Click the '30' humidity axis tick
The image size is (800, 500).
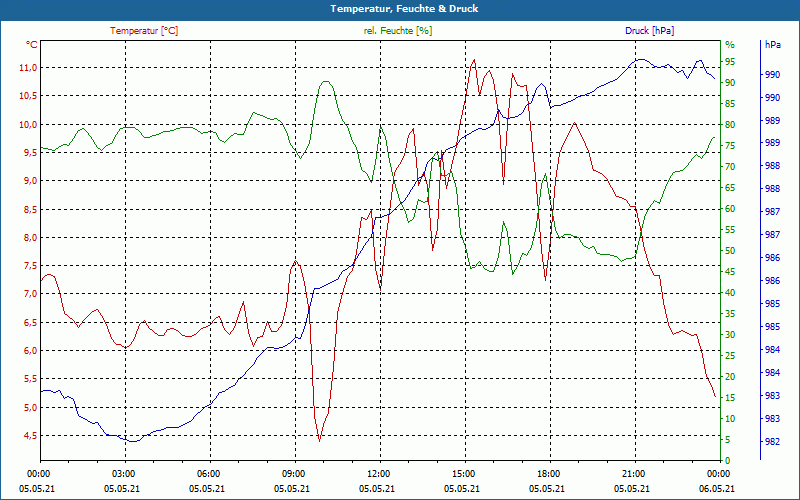click(730, 335)
